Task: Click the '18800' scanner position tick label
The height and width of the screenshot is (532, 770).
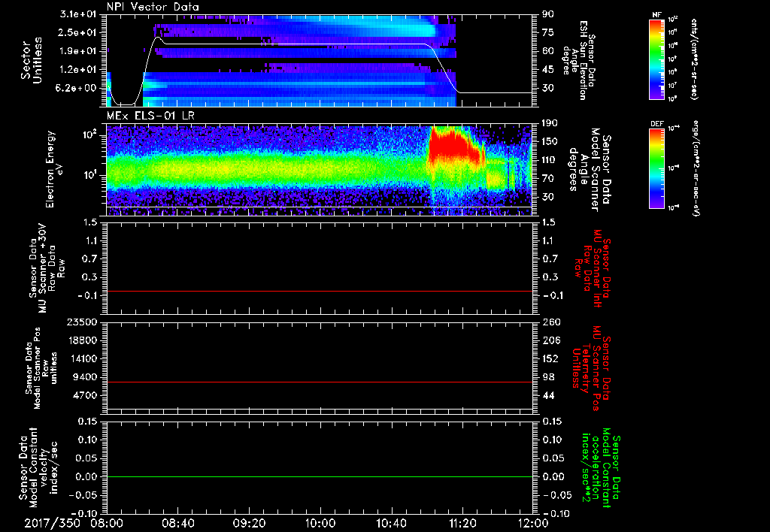Action: tap(83, 340)
